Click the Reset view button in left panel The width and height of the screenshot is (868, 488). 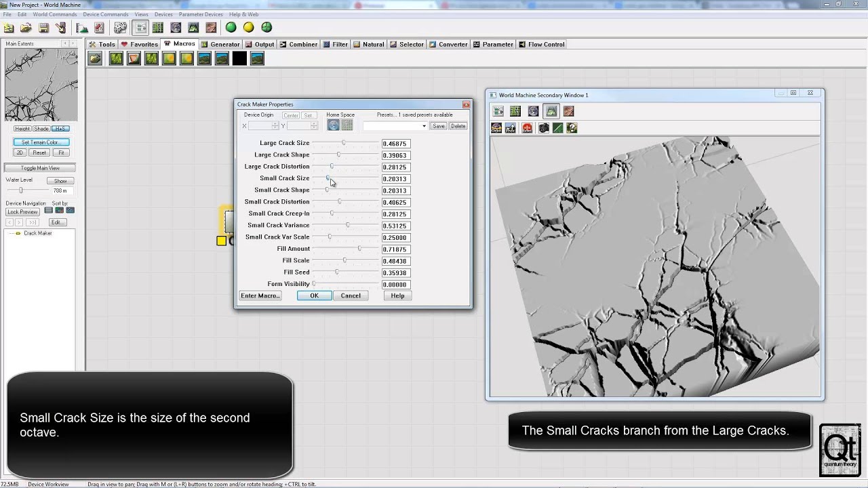39,152
